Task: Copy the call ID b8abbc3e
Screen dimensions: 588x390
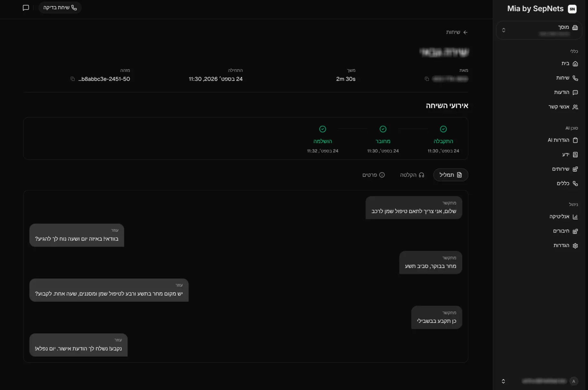Action: (73, 79)
